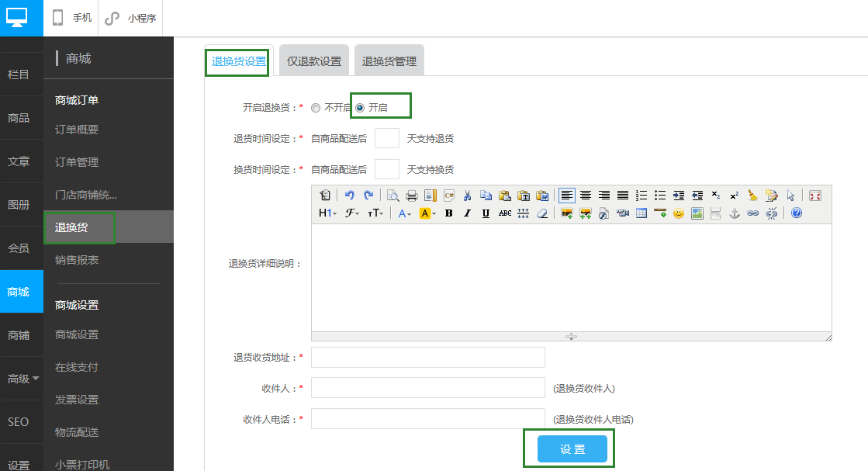Image resolution: width=868 pixels, height=471 pixels.
Task: Toggle underline formatting
Action: (x=486, y=213)
